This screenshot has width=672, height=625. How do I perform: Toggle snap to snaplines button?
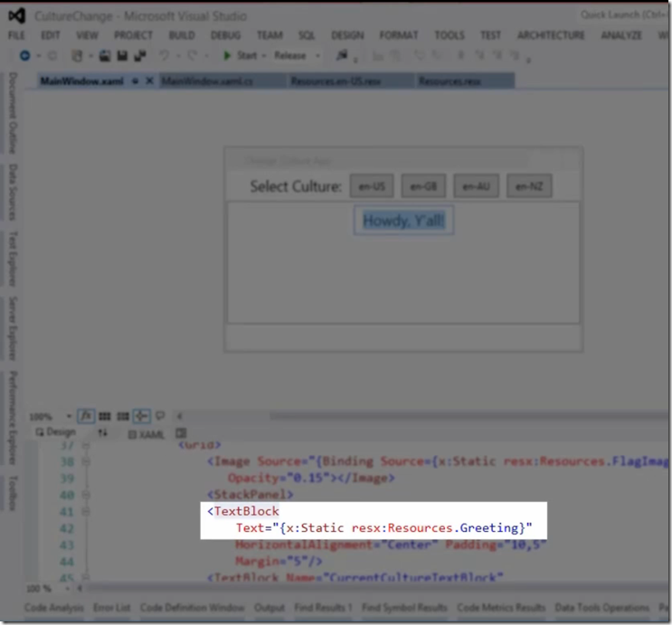pos(141,416)
